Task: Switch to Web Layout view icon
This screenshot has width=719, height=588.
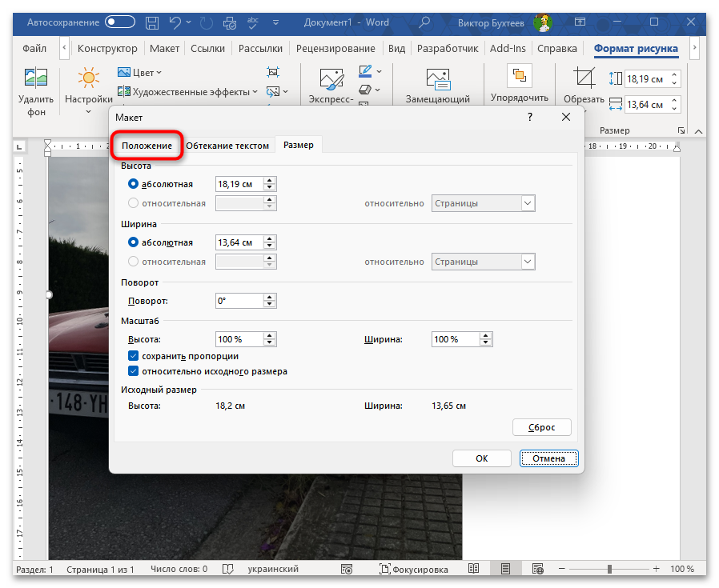Action: pyautogui.click(x=537, y=569)
